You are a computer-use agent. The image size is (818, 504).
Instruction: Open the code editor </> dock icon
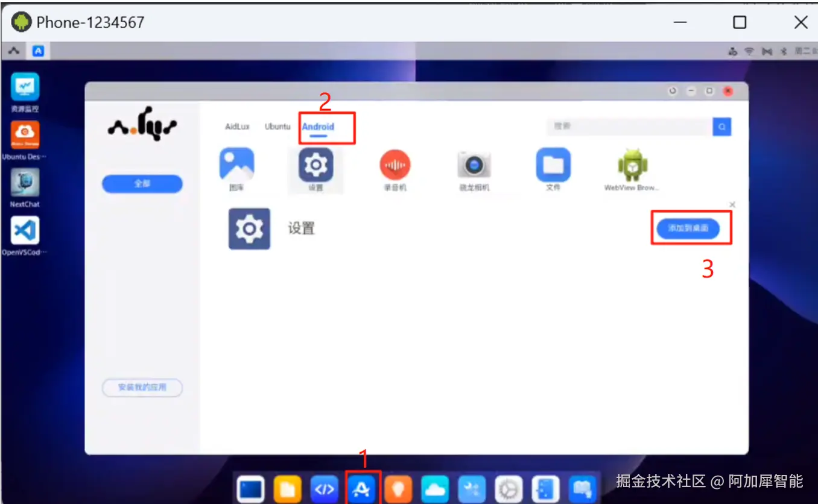[325, 489]
